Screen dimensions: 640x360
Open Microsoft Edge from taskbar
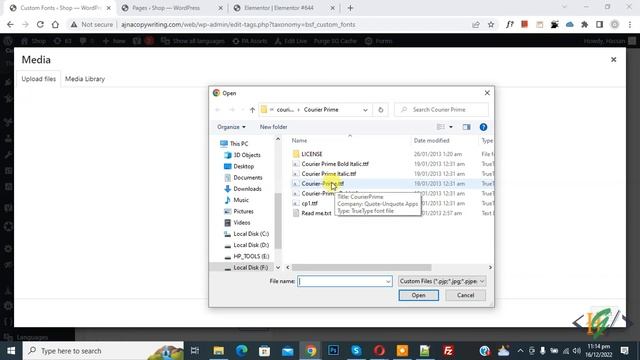[x=242, y=351]
